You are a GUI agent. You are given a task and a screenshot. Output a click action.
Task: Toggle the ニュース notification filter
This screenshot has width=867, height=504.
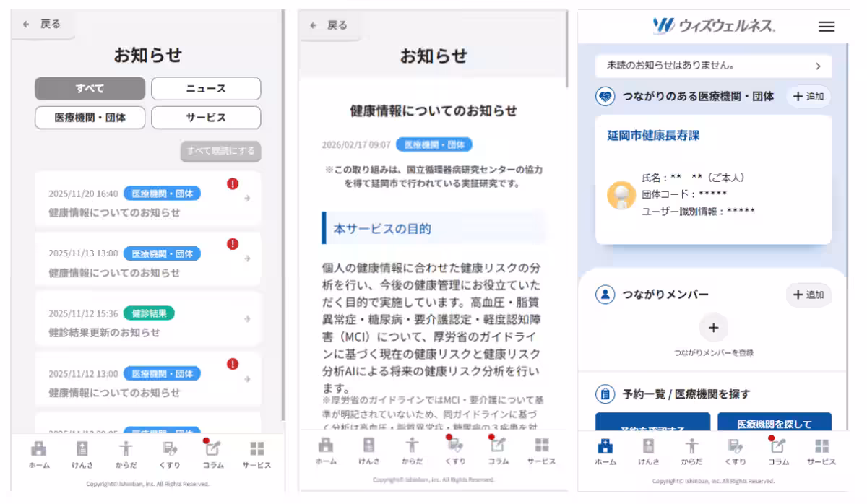[206, 88]
